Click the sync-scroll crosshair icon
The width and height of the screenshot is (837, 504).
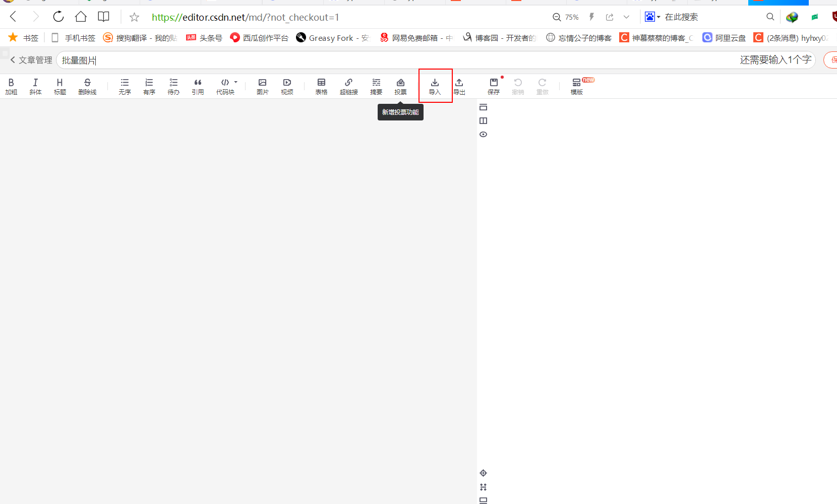tap(483, 473)
